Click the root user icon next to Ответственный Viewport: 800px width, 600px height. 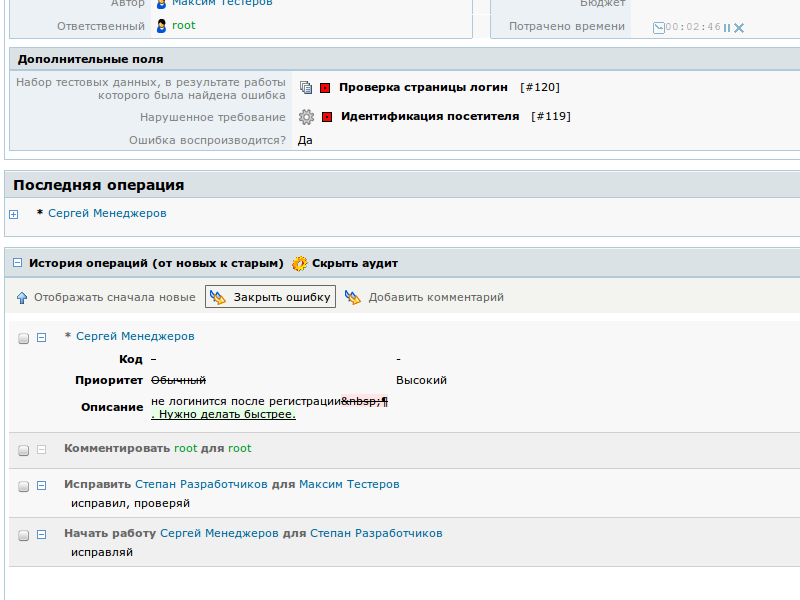162,26
